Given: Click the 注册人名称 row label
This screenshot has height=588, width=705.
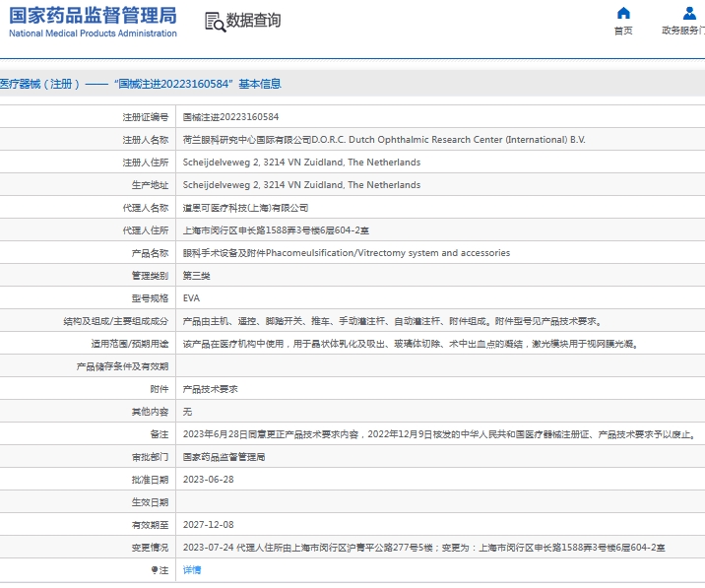Looking at the screenshot, I should [x=145, y=140].
